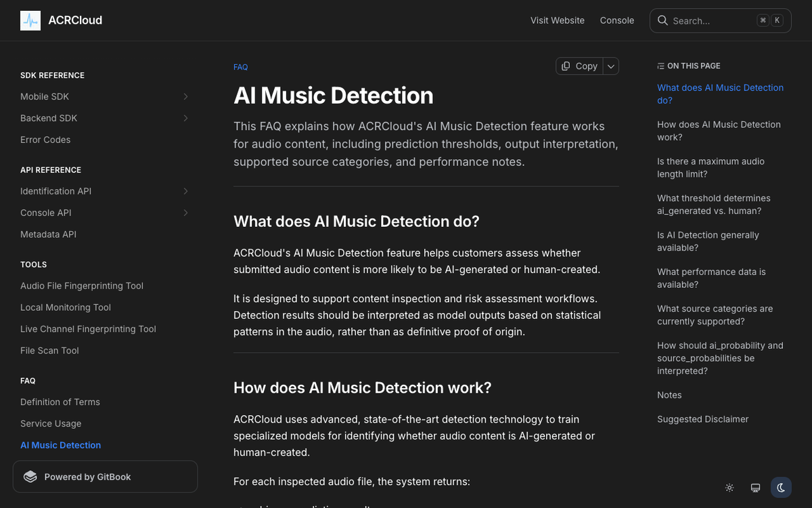Open Service Usage page
Viewport: 812px width, 508px height.
(51, 424)
